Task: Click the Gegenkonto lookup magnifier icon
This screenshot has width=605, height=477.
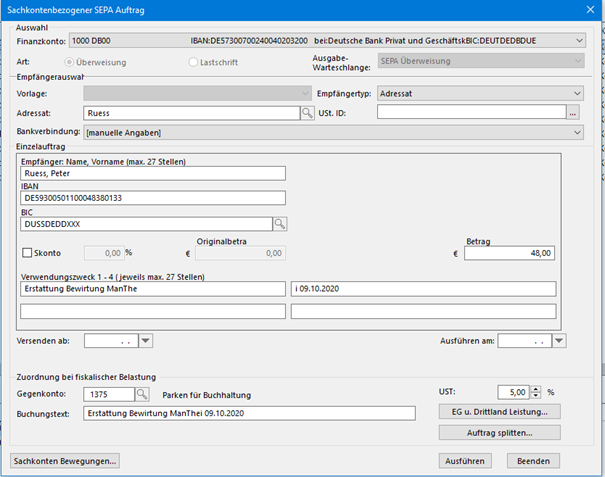Action: [142, 394]
